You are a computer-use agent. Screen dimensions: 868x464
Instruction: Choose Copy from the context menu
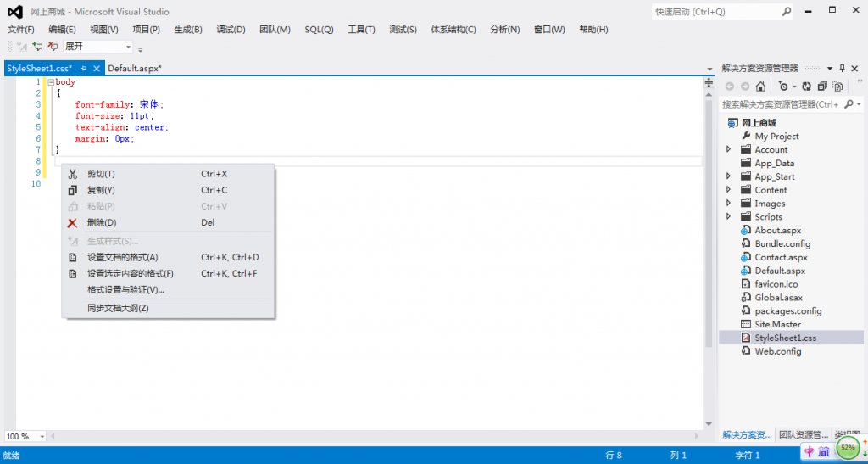(x=169, y=190)
